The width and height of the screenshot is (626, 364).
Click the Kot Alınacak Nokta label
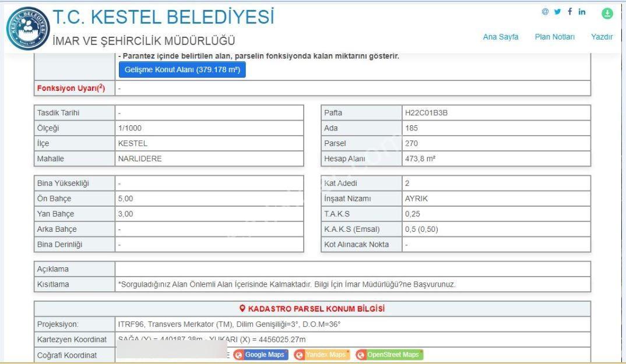[x=356, y=244]
